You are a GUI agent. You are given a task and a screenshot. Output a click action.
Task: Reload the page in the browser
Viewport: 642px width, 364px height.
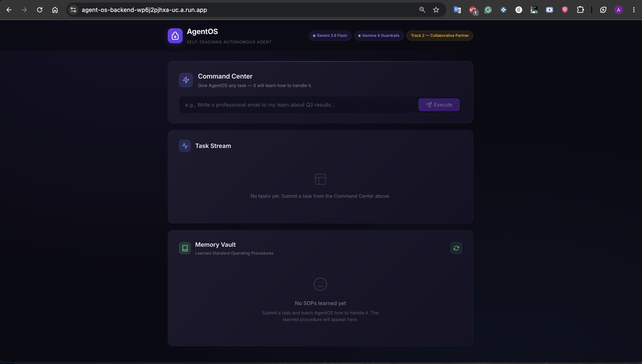pyautogui.click(x=40, y=10)
